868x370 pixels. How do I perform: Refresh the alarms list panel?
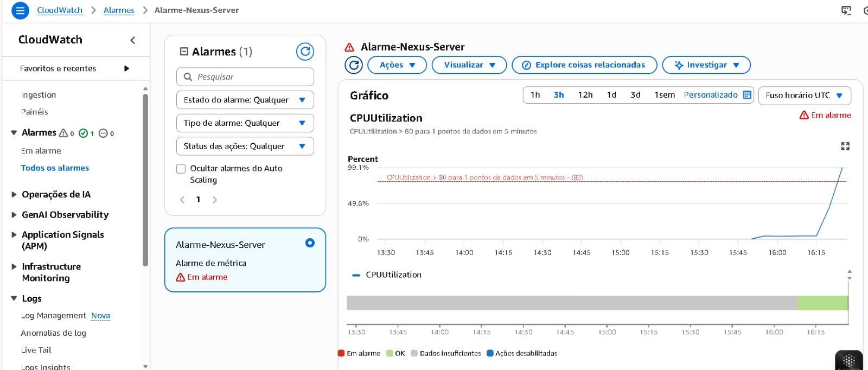pyautogui.click(x=305, y=52)
